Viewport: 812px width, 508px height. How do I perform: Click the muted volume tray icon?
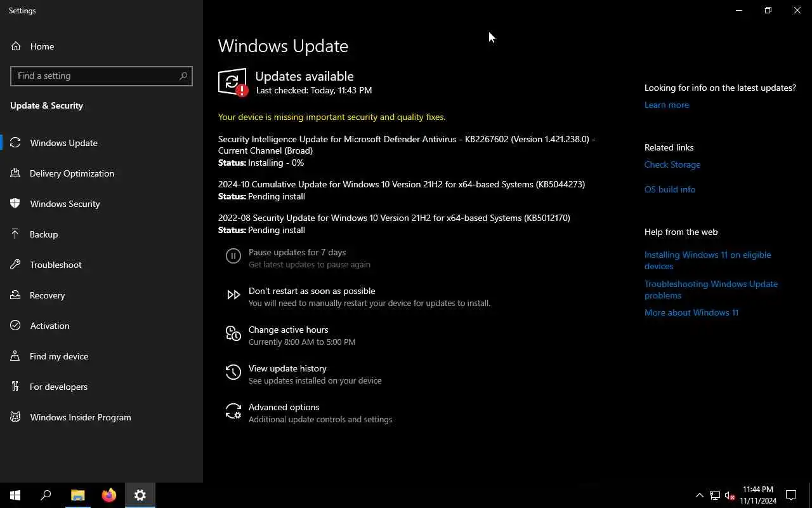pyautogui.click(x=730, y=495)
